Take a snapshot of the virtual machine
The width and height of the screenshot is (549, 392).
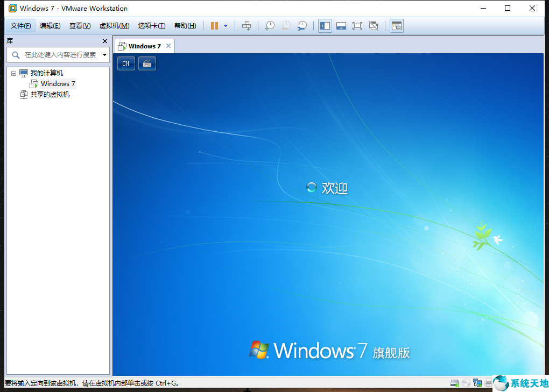269,25
